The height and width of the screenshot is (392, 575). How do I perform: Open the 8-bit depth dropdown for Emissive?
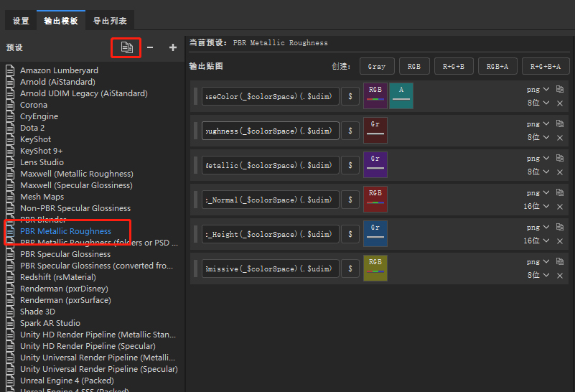[x=538, y=276]
